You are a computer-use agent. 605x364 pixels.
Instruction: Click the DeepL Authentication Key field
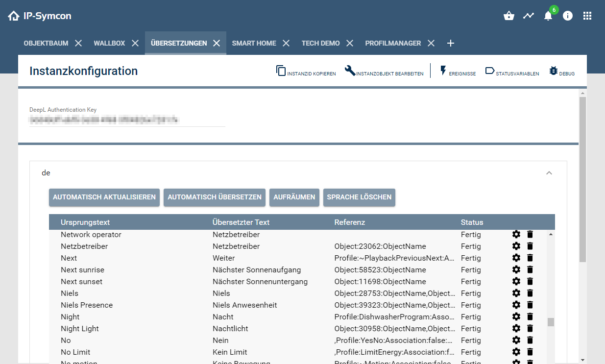127,119
